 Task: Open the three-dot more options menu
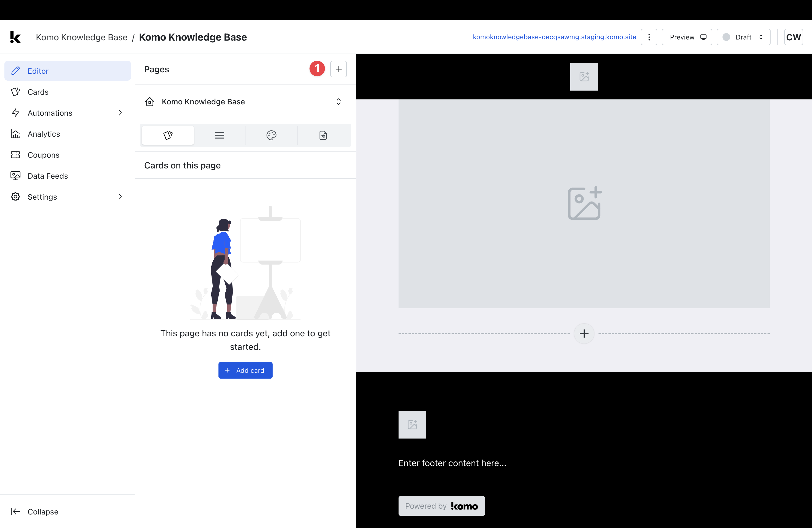pos(648,37)
